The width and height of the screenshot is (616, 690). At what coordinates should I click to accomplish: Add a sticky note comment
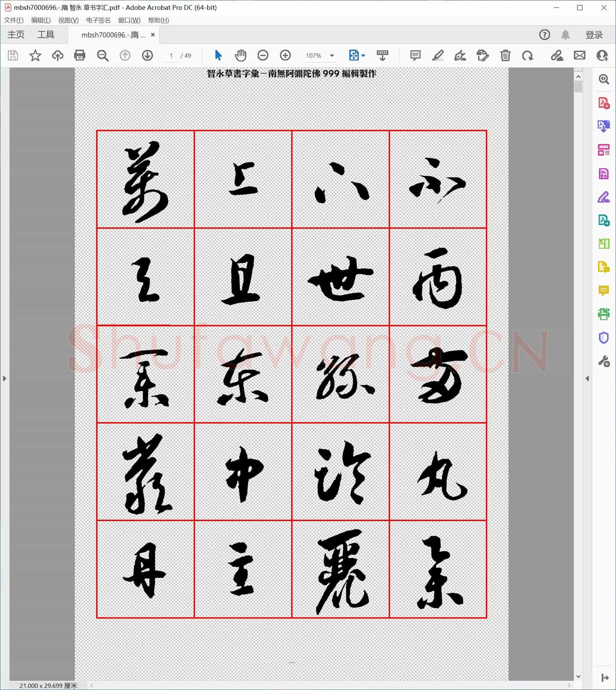click(x=415, y=55)
